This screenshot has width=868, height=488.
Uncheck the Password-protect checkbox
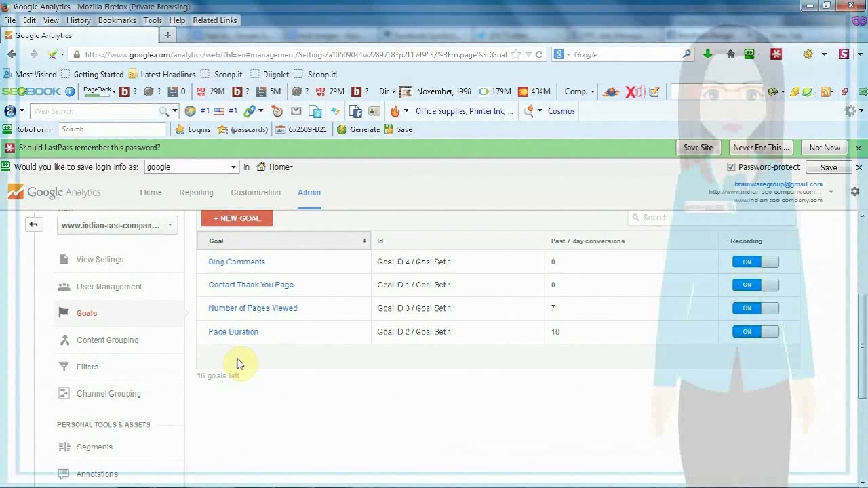coord(731,167)
